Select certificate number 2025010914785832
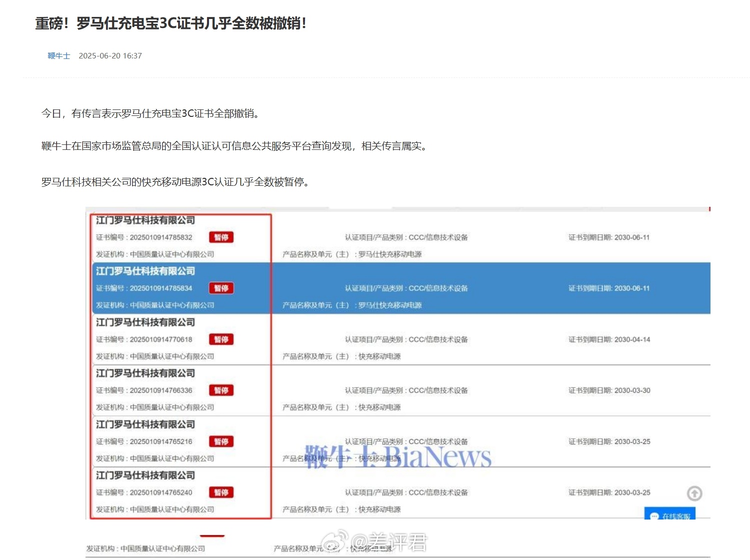Viewport: 750px width, 560px height. [x=161, y=237]
